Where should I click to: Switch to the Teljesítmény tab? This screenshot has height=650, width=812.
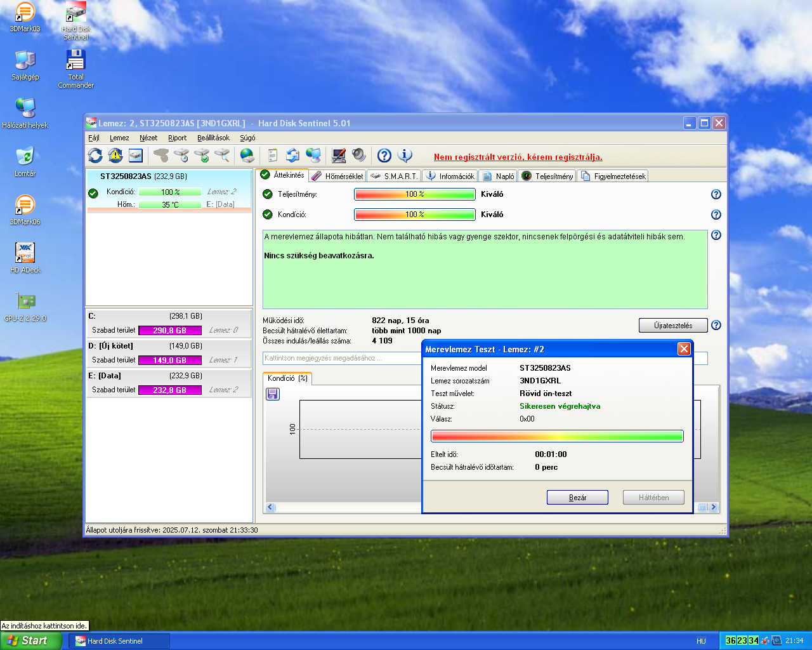pyautogui.click(x=547, y=176)
